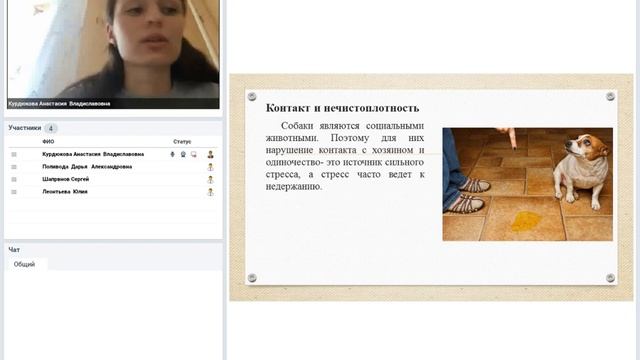The image size is (640, 360).
Task: Open the Общий chat tab
Action: click(x=24, y=264)
